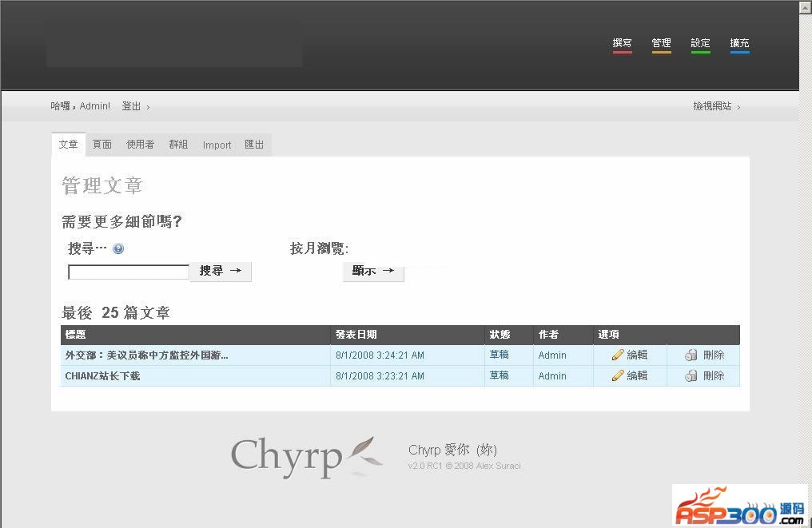Focus the post search input field
812x528 pixels.
coord(129,272)
